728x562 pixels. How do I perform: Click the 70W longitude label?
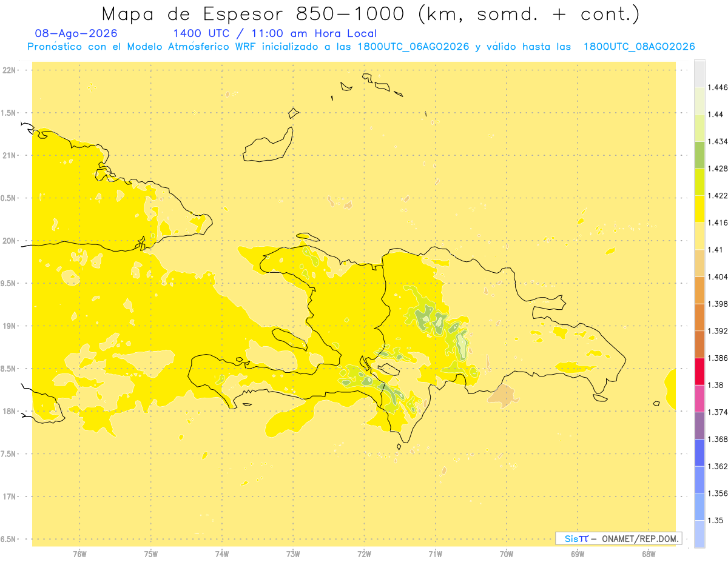pos(507,554)
